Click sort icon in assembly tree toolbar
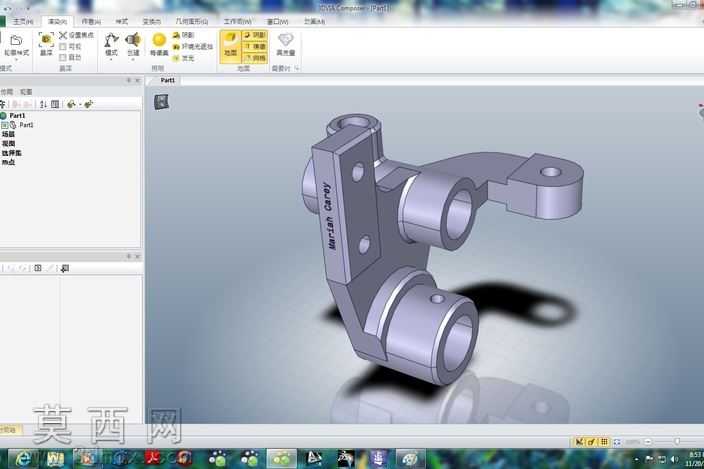 pos(43,104)
